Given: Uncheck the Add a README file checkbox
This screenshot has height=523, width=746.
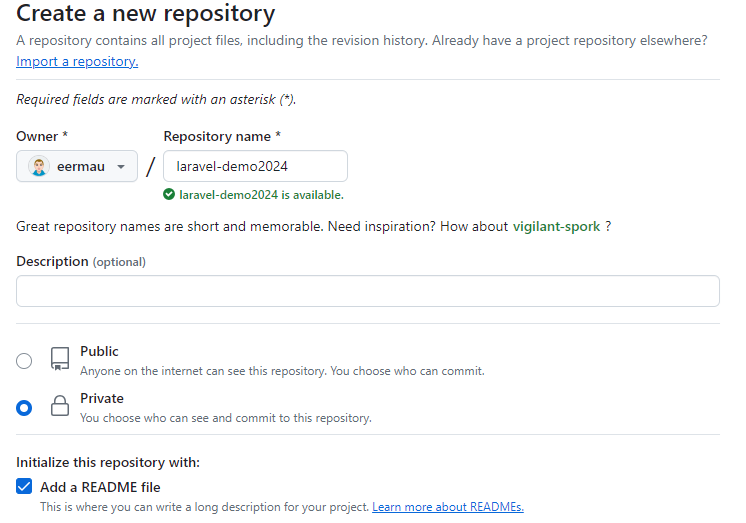Looking at the screenshot, I should 24,487.
